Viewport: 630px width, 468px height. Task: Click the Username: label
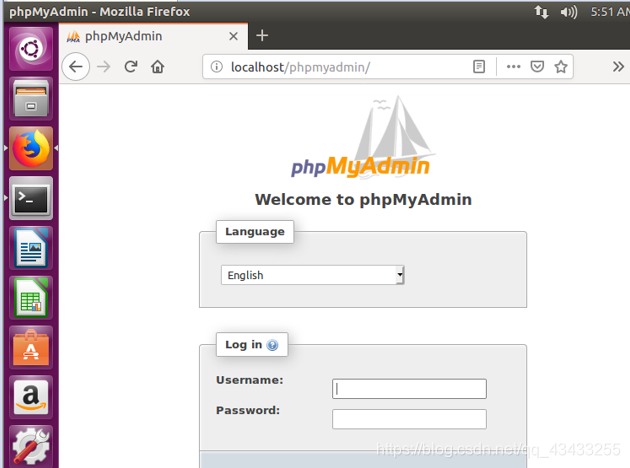point(250,380)
